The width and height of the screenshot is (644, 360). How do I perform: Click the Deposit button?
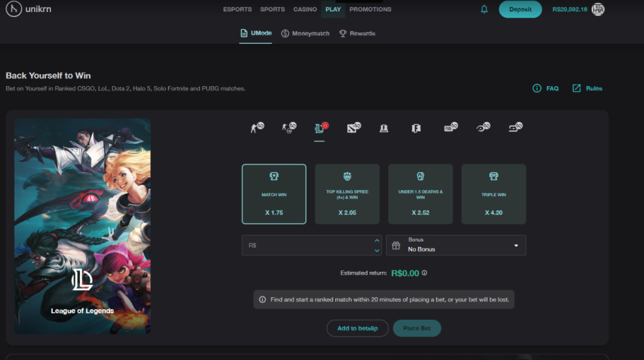click(x=520, y=9)
